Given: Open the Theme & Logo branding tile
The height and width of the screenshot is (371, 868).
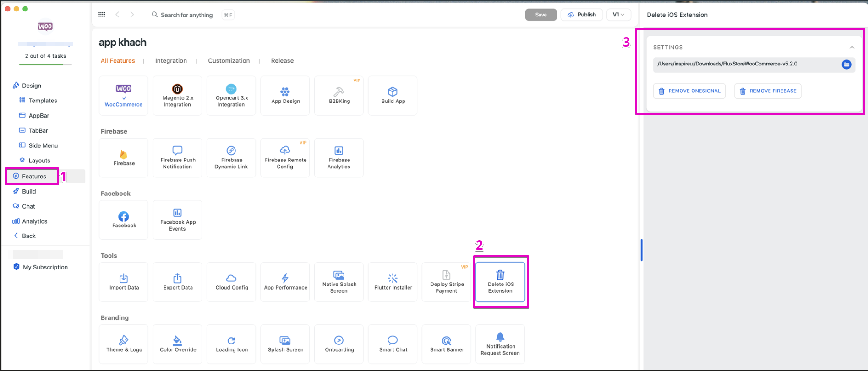Looking at the screenshot, I should pos(124,344).
